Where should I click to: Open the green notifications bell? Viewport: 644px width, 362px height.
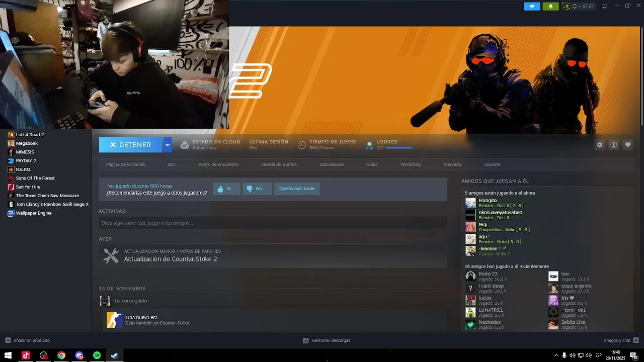tap(550, 7)
